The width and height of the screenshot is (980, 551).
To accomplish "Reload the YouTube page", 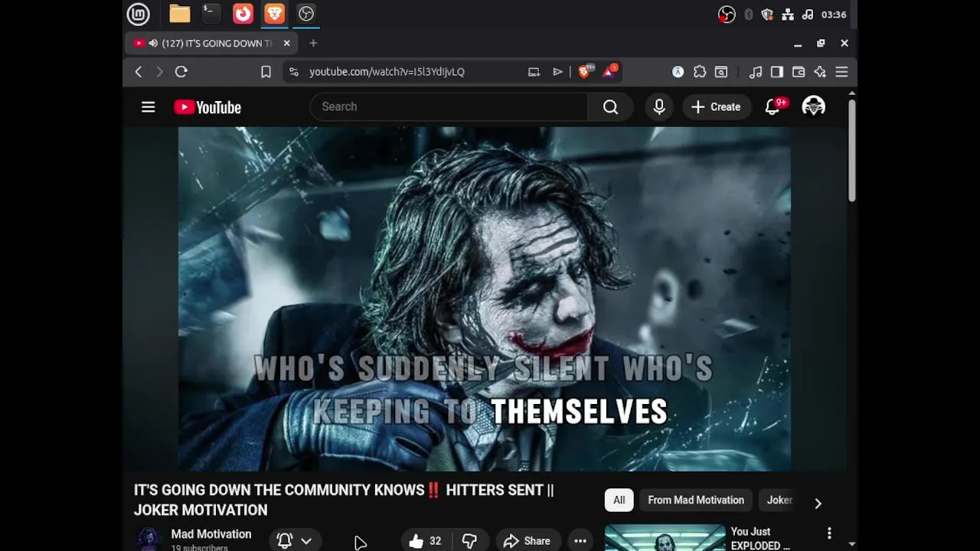I will click(x=181, y=72).
